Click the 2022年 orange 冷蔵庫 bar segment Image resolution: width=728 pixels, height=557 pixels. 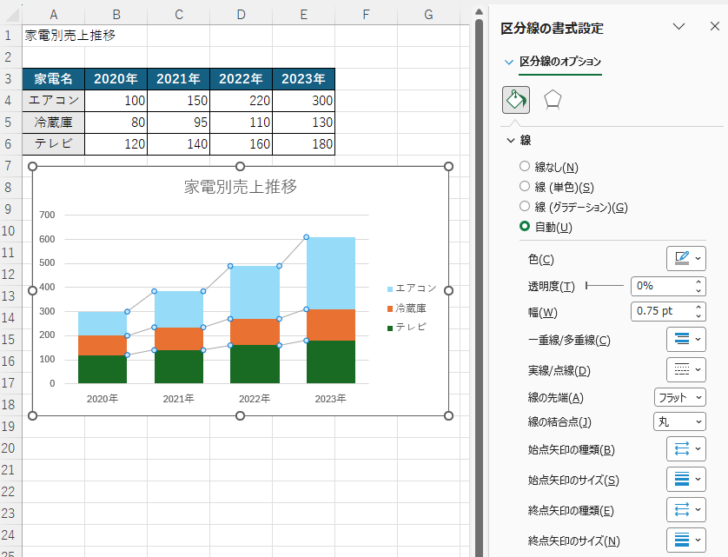pos(255,332)
